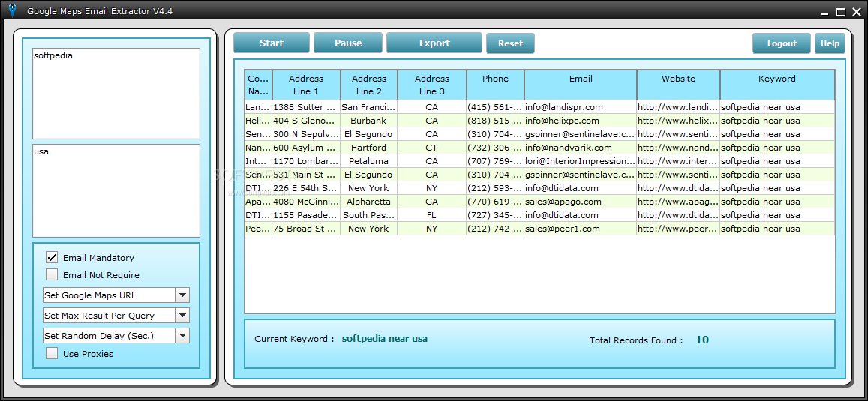This screenshot has width=868, height=401.
Task: Reset the results list
Action: click(x=510, y=43)
